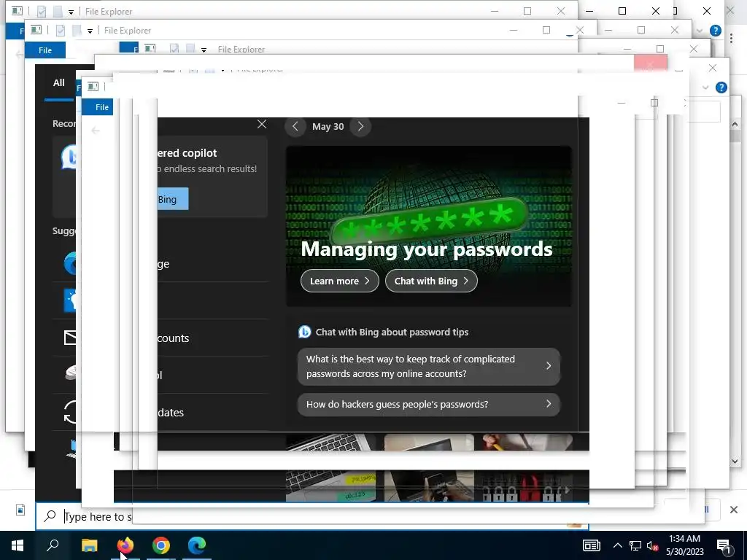Click the Learn more button
This screenshot has width=747, height=560.
pyautogui.click(x=340, y=281)
